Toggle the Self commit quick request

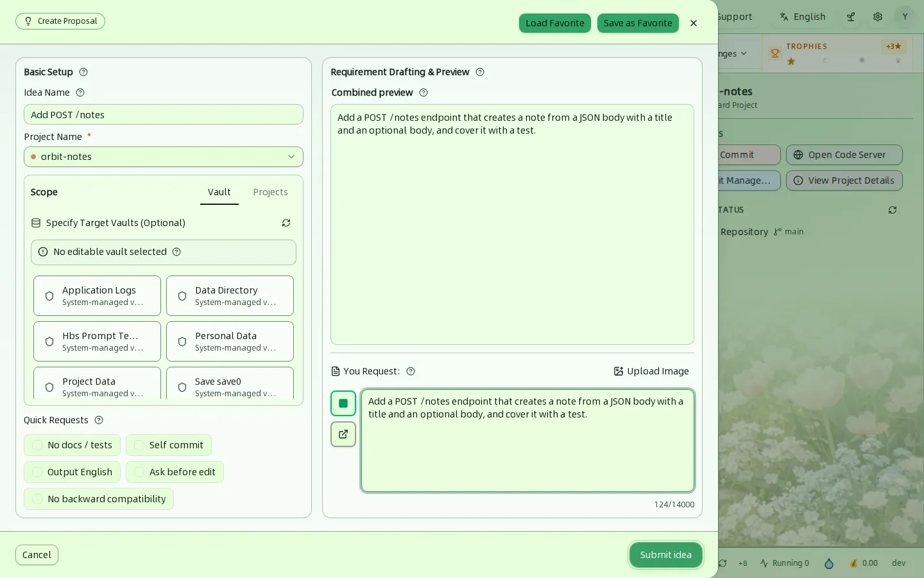click(169, 445)
